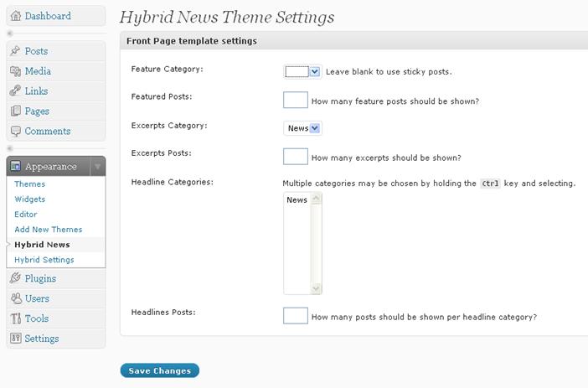588x388 pixels.
Task: Click the Tools icon in sidebar
Action: (15, 318)
